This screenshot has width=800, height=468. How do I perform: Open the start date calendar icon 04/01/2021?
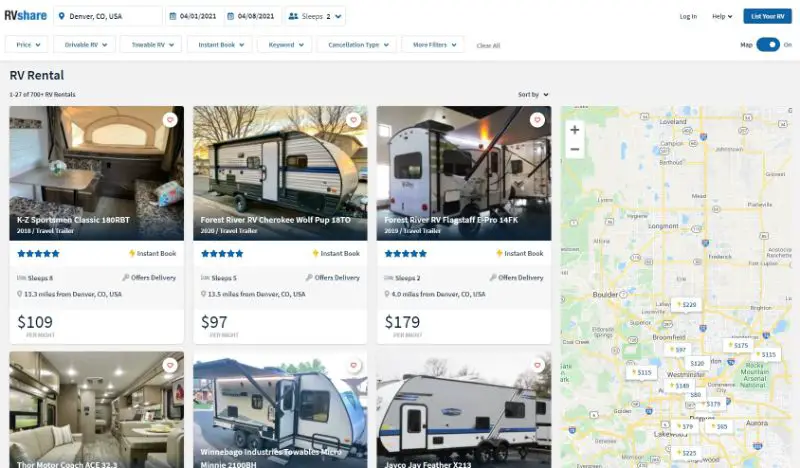point(172,16)
